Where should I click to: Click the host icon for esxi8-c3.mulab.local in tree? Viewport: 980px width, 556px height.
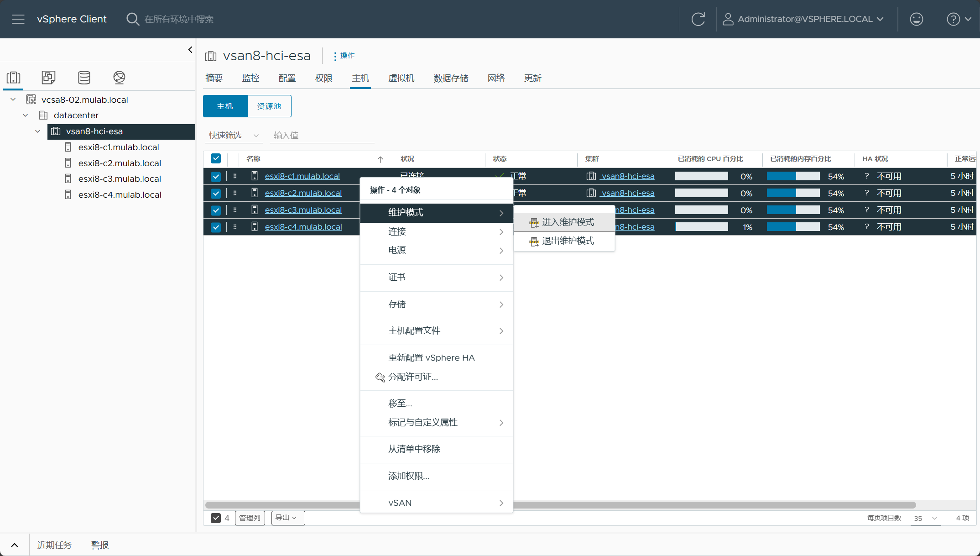[68, 178]
